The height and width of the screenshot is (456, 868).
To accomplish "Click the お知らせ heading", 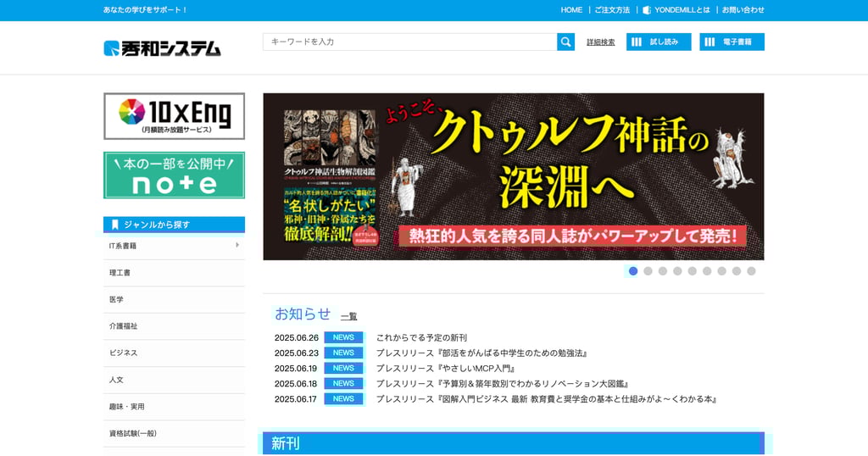I will pos(303,314).
